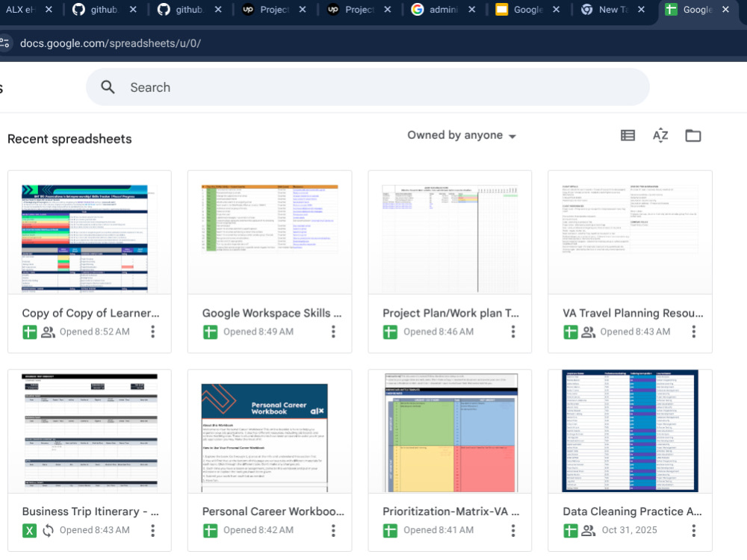This screenshot has width=747, height=560.
Task: Open Google Workspace Skills thumbnail preview
Action: coord(270,232)
